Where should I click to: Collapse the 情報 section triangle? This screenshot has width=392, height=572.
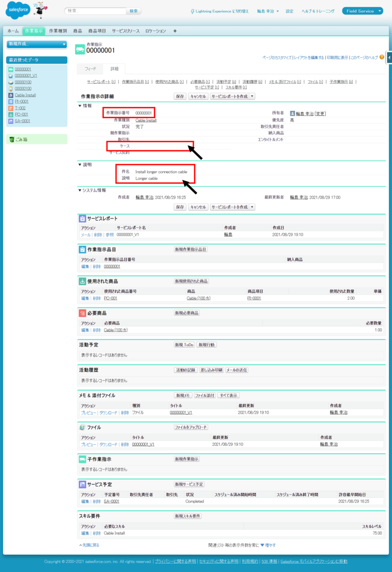click(x=80, y=105)
